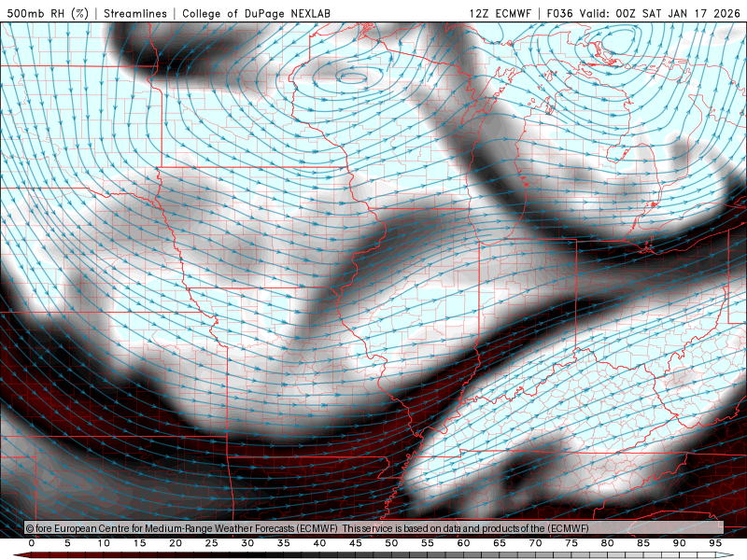Click the "40" value on color scale
The width and height of the screenshot is (747, 560).
coord(319,543)
